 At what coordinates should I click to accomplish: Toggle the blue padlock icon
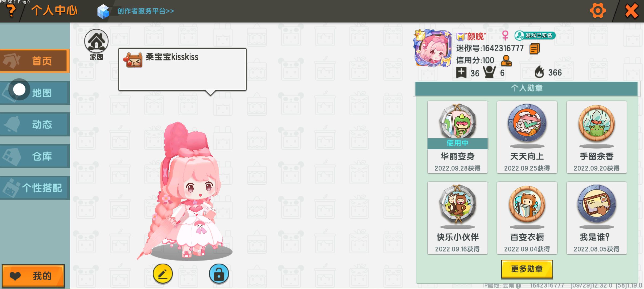pyautogui.click(x=219, y=274)
